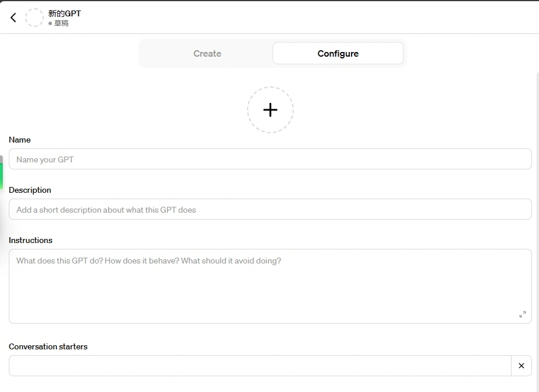Remove the conversation starter with X icon
The height and width of the screenshot is (392, 539).
(521, 366)
